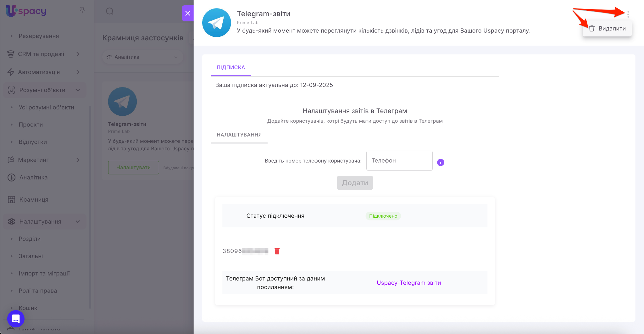Close the panel with purple X button
This screenshot has height=334, width=644.
pyautogui.click(x=188, y=13)
